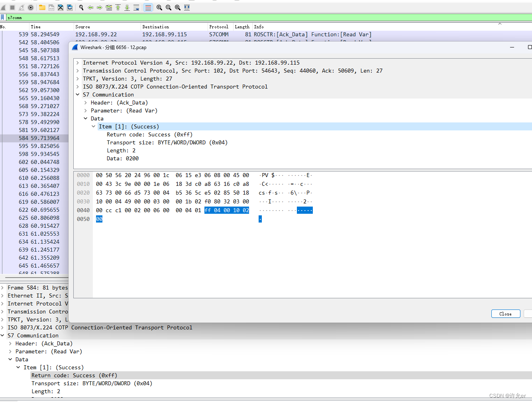The width and height of the screenshot is (532, 402).
Task: Click the stop capture icon
Action: point(12,7)
